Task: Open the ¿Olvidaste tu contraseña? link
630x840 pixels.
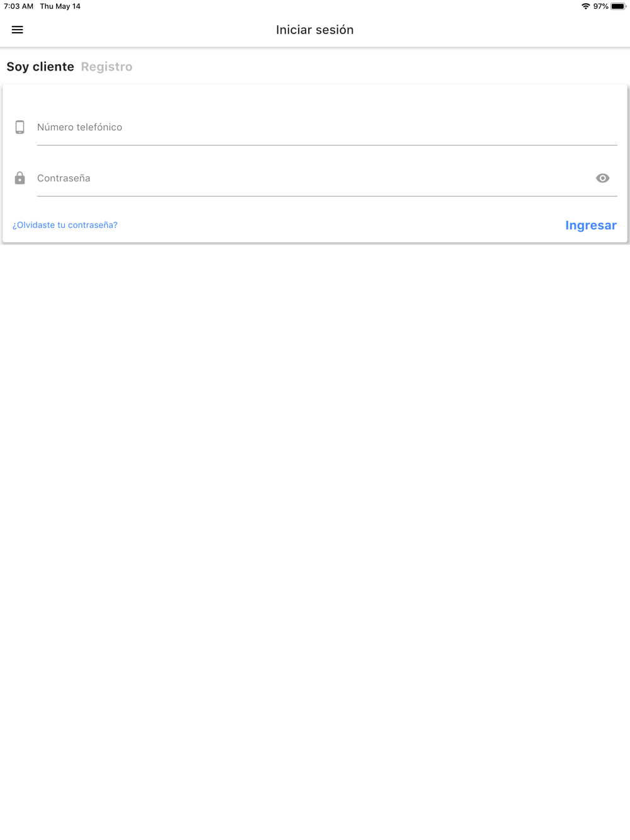Action: [65, 225]
